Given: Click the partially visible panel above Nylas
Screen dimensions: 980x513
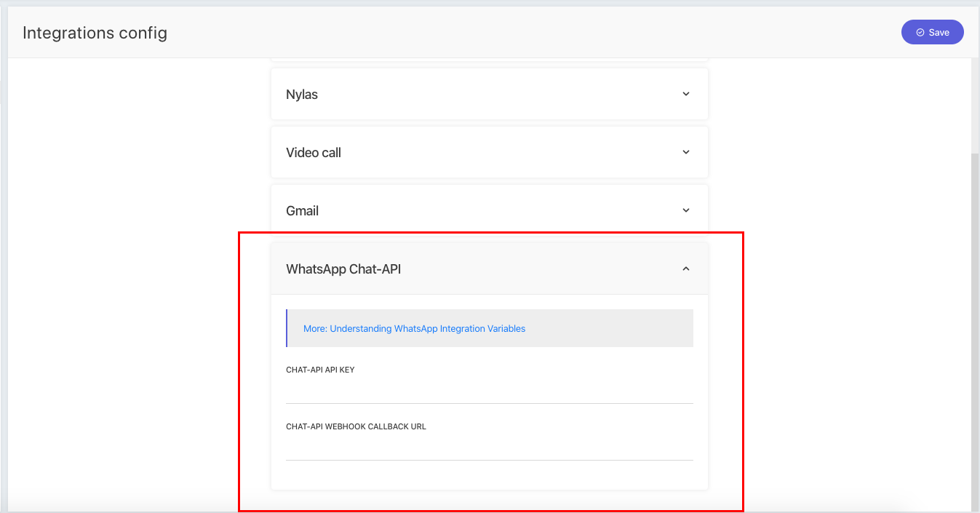Looking at the screenshot, I should tap(489, 59).
